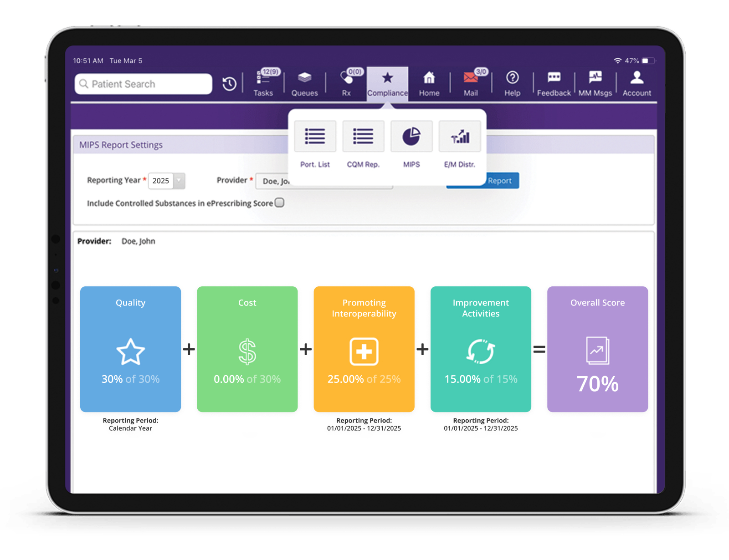Open the Reporting Year dropdown arrow

(179, 181)
